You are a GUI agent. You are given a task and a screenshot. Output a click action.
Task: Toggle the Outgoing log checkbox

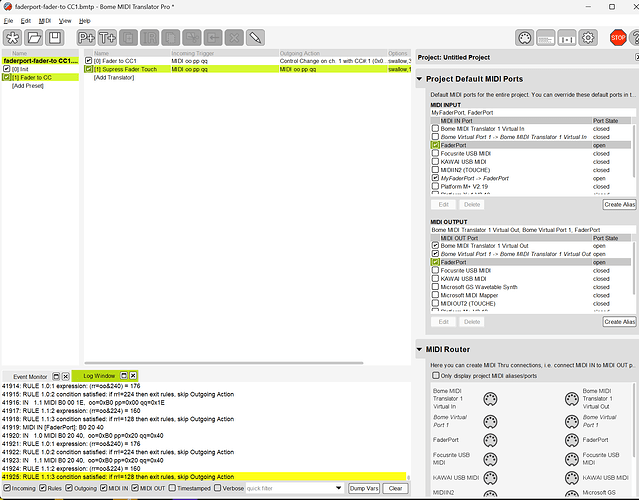point(69,488)
